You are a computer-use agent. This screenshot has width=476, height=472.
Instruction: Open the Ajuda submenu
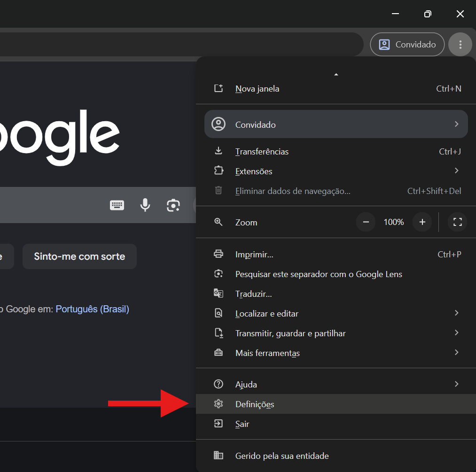(x=336, y=384)
